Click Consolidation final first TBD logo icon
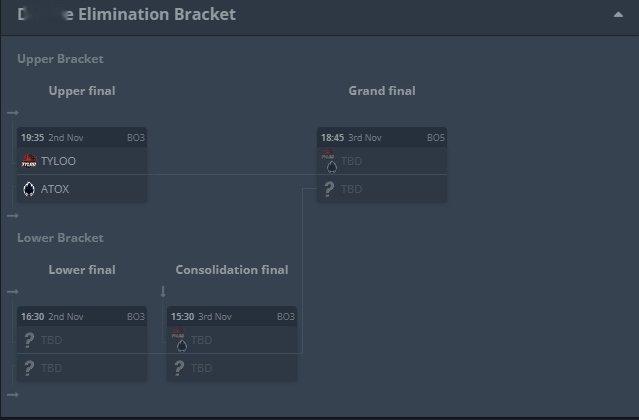This screenshot has width=639, height=420. coord(179,340)
